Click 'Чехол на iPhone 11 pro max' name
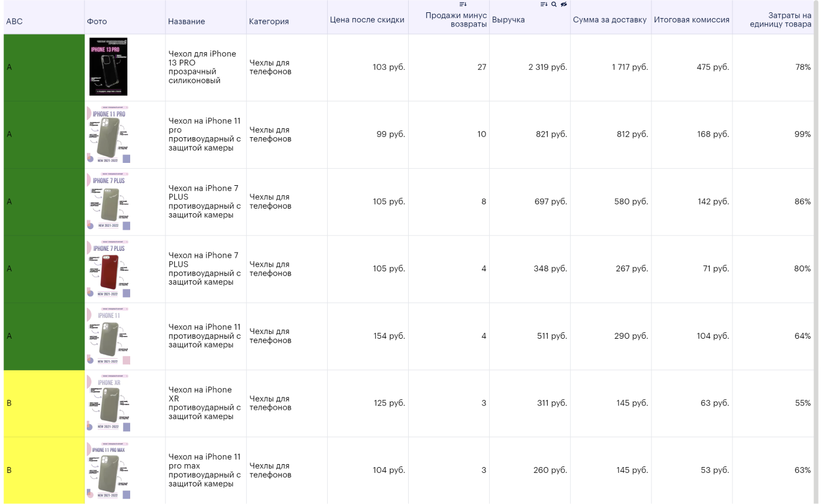This screenshot has width=821, height=504. (205, 470)
